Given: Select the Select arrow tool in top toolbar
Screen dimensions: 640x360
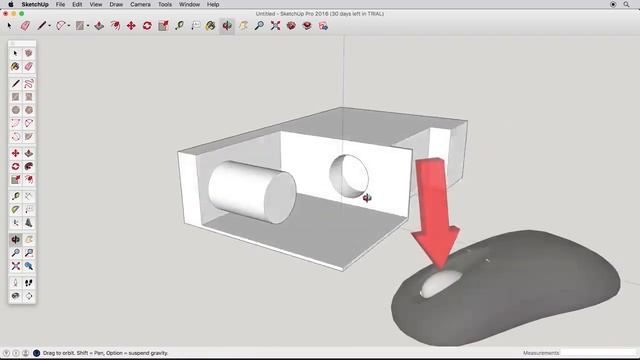Looking at the screenshot, I should click(x=9, y=26).
